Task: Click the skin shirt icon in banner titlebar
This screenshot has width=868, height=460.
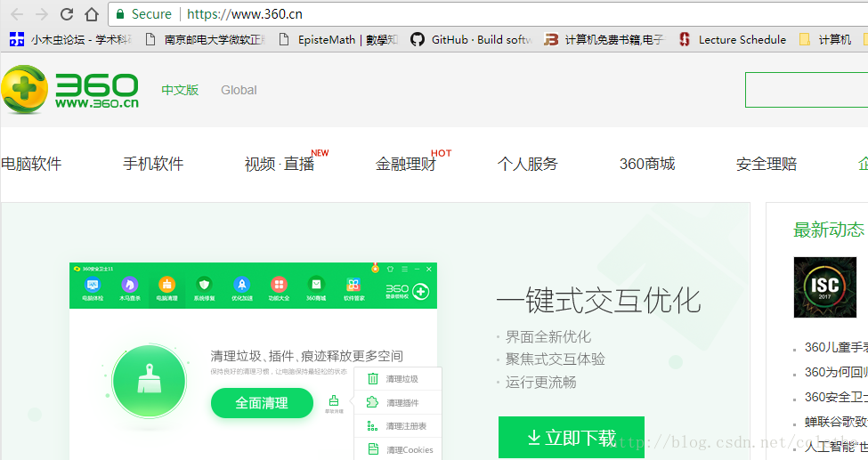Action: pos(390,269)
